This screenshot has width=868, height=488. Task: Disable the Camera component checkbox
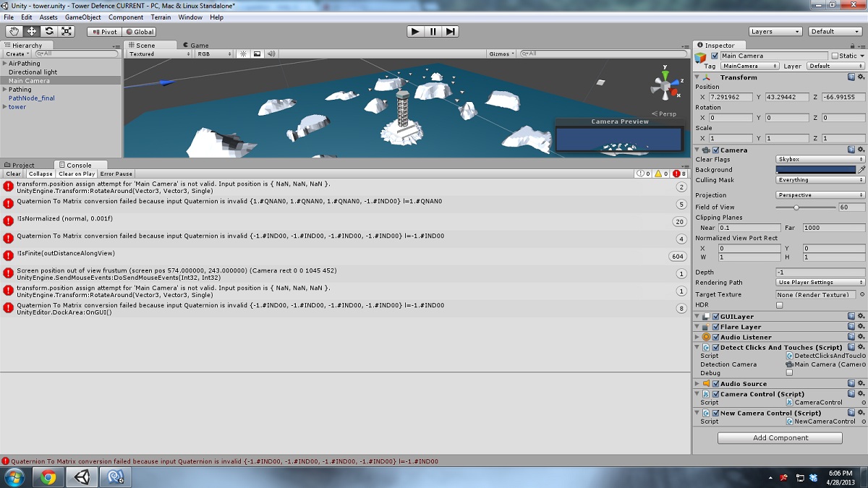click(x=715, y=150)
